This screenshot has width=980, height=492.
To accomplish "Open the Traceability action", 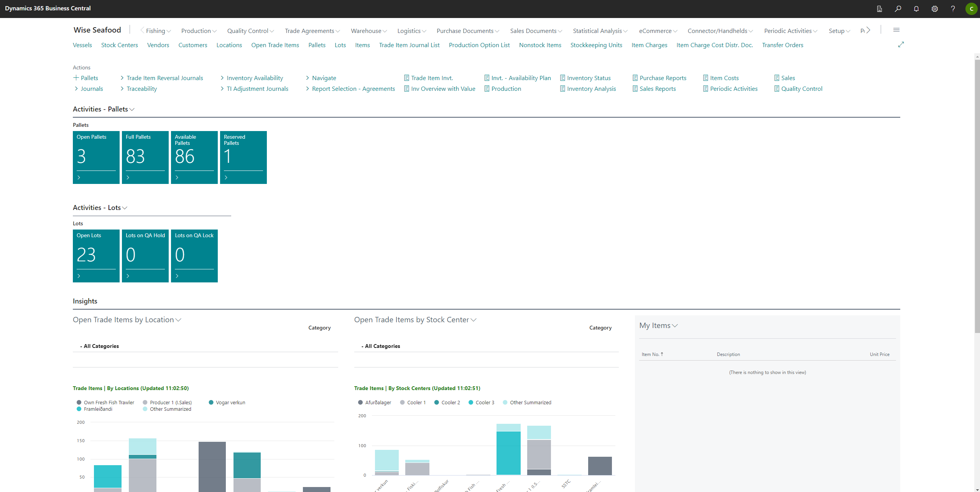I will click(142, 89).
